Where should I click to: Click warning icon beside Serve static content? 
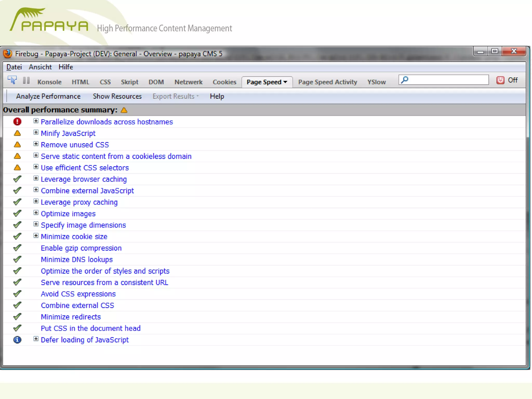[x=17, y=156]
